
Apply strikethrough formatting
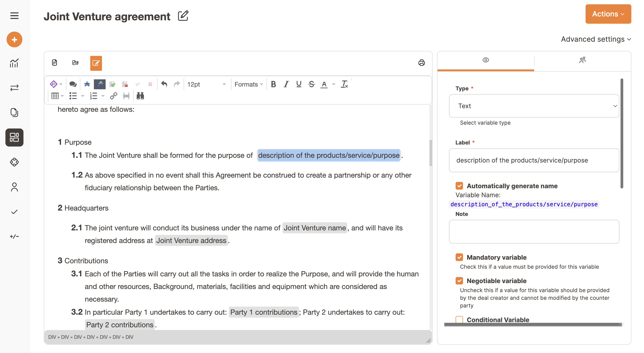[x=311, y=84]
